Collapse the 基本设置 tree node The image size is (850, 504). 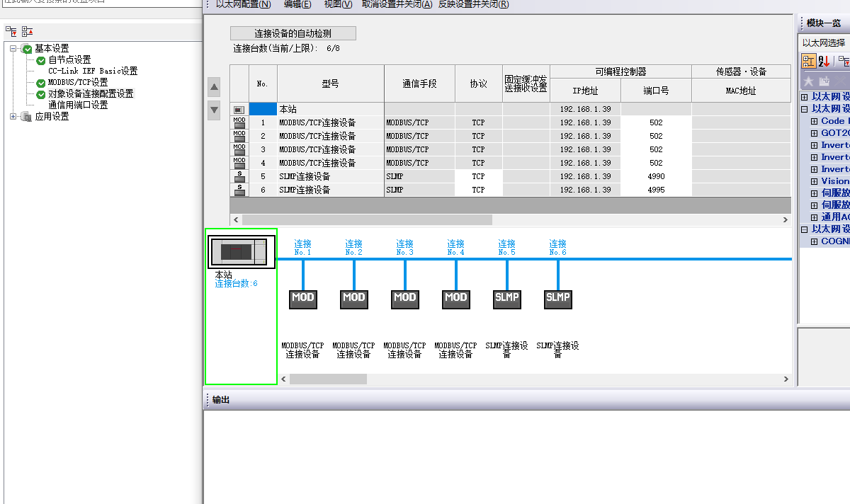[x=13, y=49]
